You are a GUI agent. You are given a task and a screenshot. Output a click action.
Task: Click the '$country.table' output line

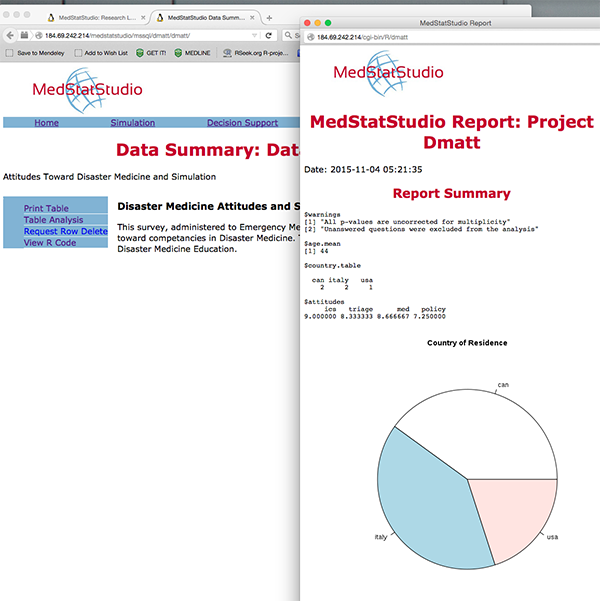(332, 266)
